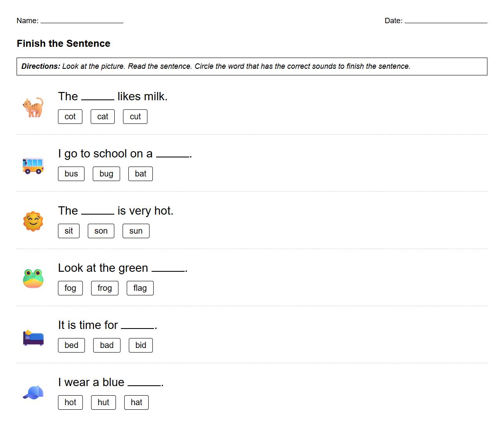Select the word 'cat'
Viewport: 504px width, 447px height.
(103, 117)
